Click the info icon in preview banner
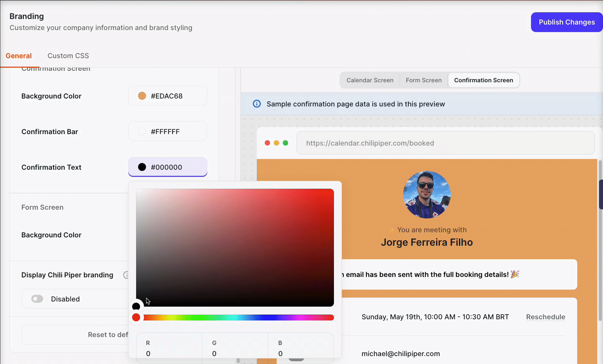Image resolution: width=603 pixels, height=364 pixels. pos(257,104)
